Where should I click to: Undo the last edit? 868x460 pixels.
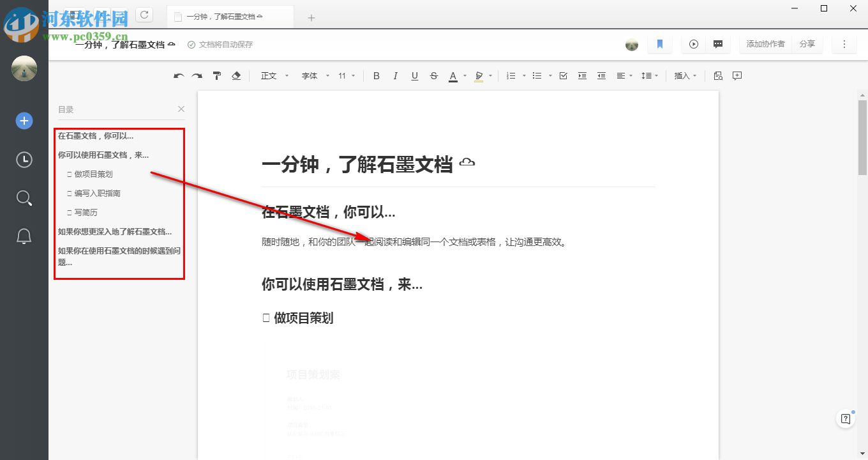click(x=179, y=76)
